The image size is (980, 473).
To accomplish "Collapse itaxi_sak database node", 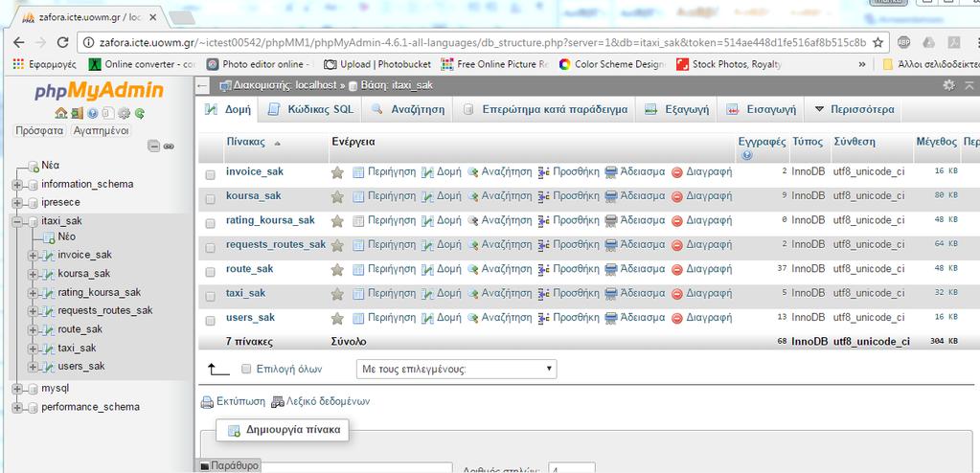I will pos(17,221).
